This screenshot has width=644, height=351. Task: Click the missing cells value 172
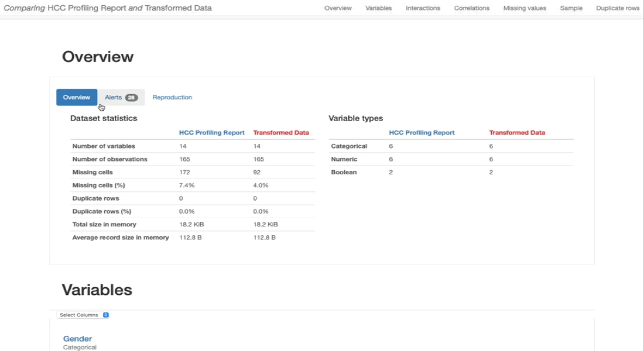(x=184, y=173)
